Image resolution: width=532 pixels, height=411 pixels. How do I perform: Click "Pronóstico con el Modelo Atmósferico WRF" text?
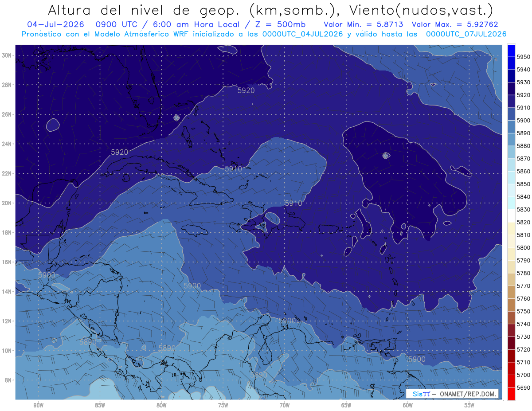[x=106, y=34]
